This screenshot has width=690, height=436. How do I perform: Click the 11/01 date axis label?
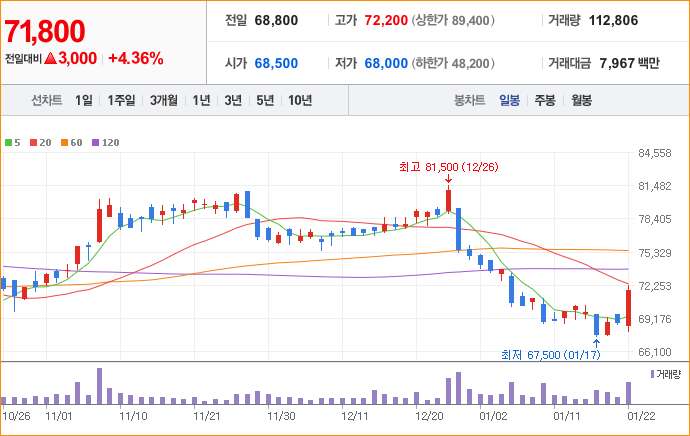(59, 416)
